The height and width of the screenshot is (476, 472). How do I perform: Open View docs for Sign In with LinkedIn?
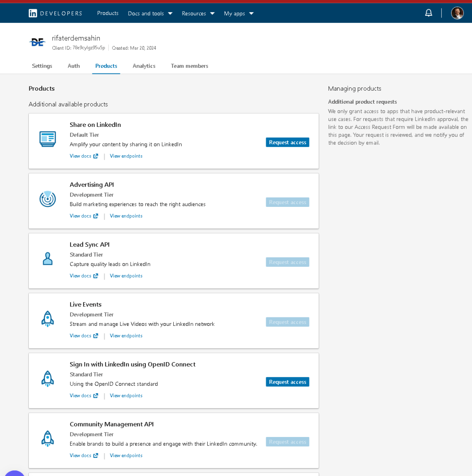tap(80, 396)
